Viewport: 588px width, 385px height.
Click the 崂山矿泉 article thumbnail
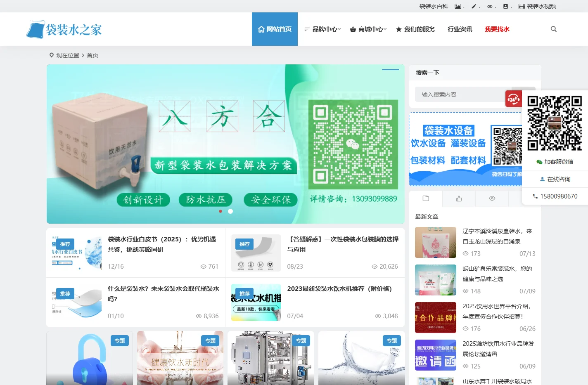pyautogui.click(x=436, y=280)
